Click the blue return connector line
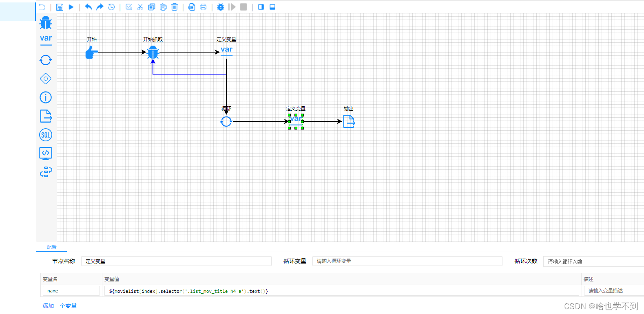The width and height of the screenshot is (644, 314). [x=190, y=74]
